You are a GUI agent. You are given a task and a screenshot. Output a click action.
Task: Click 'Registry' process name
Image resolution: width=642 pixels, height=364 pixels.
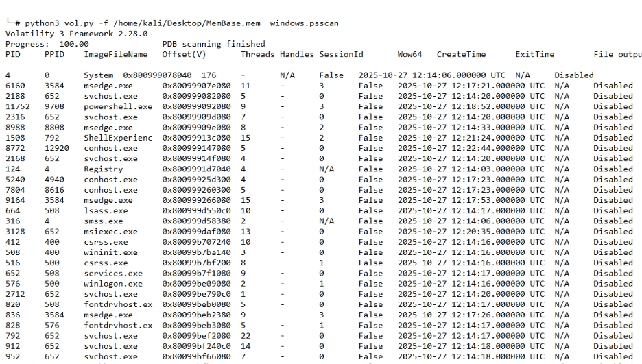(103, 169)
